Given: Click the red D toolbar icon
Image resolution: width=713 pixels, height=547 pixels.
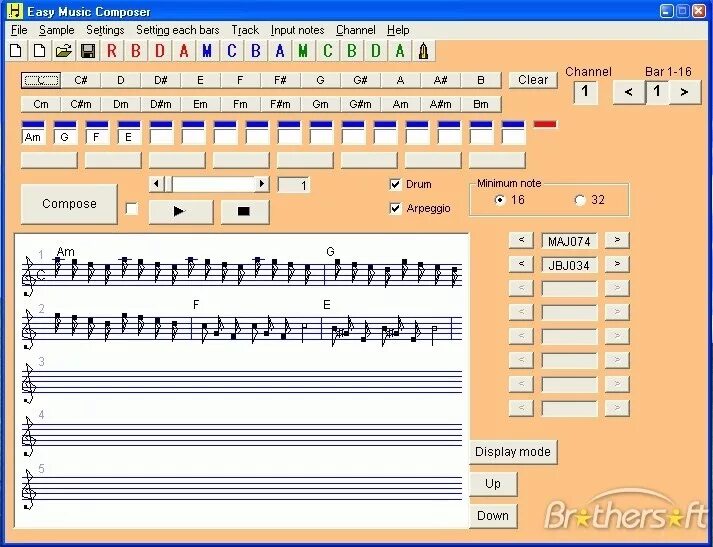Looking at the screenshot, I should click(160, 50).
